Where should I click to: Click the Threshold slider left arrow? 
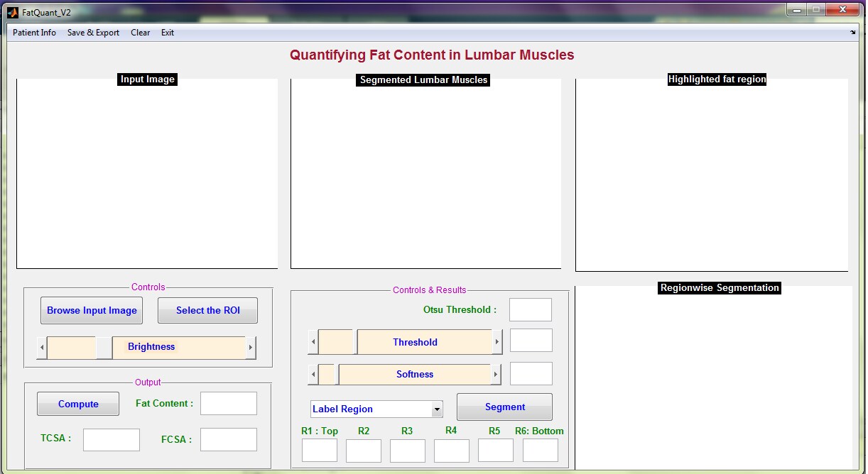pos(313,343)
